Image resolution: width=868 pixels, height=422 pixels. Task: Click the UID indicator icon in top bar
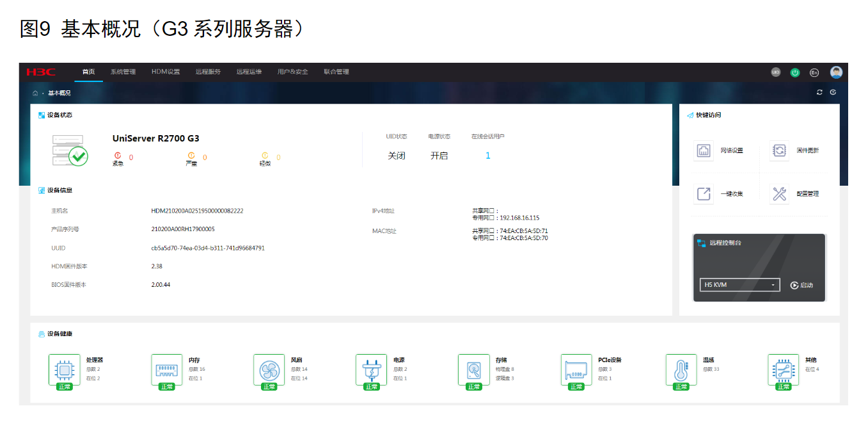pyautogui.click(x=775, y=72)
